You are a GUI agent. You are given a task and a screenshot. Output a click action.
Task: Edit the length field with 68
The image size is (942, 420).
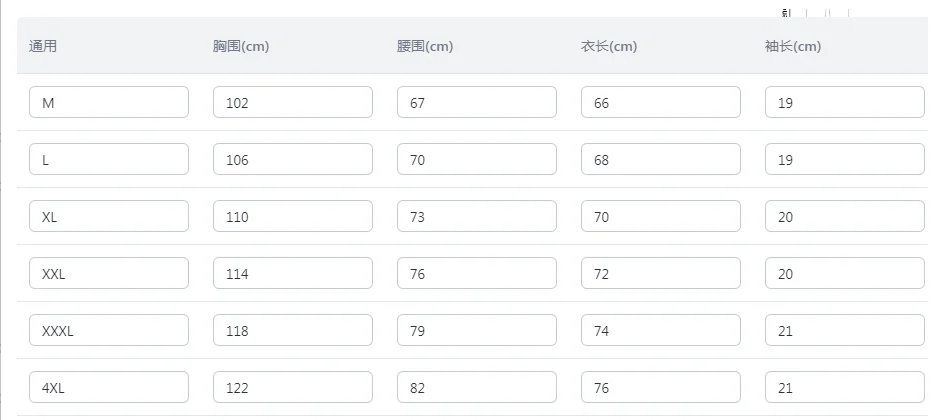tap(661, 159)
